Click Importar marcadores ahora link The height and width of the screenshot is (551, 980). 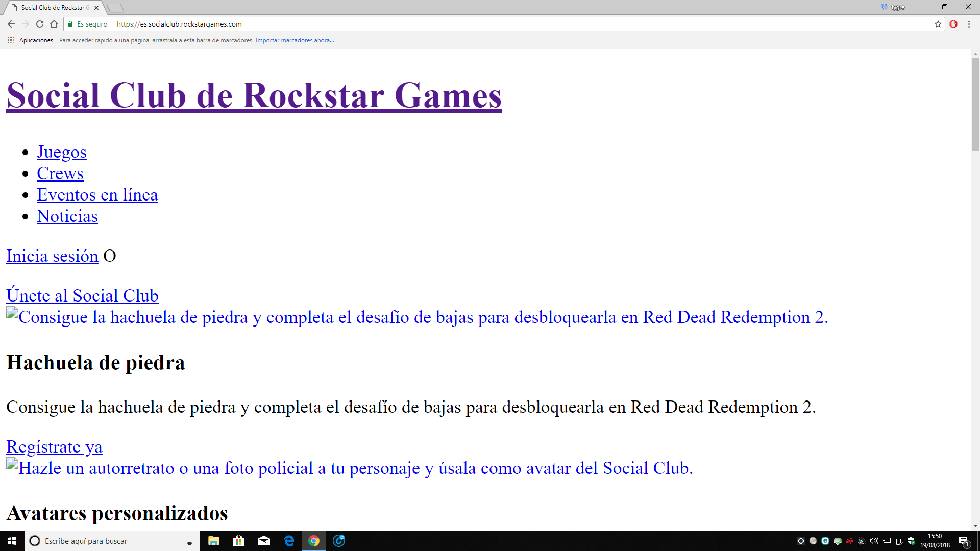[295, 40]
